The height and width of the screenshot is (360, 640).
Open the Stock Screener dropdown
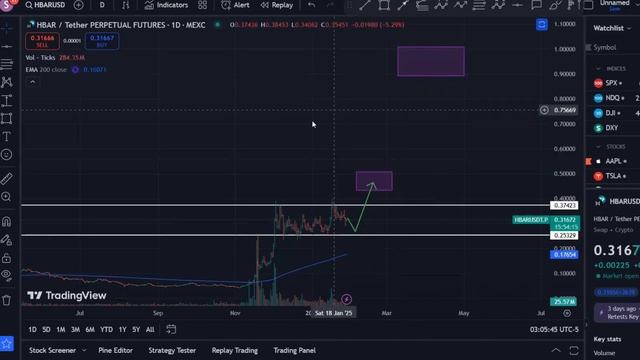pyautogui.click(x=57, y=350)
